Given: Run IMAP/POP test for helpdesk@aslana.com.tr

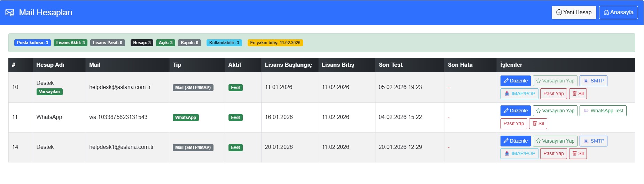Looking at the screenshot, I should point(519,94).
